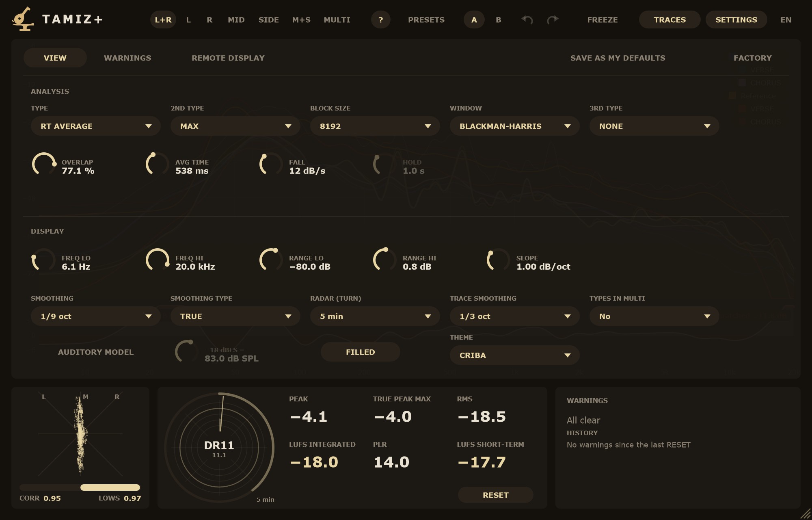This screenshot has height=520, width=812.
Task: Select MULTI channel mode
Action: [x=337, y=19]
